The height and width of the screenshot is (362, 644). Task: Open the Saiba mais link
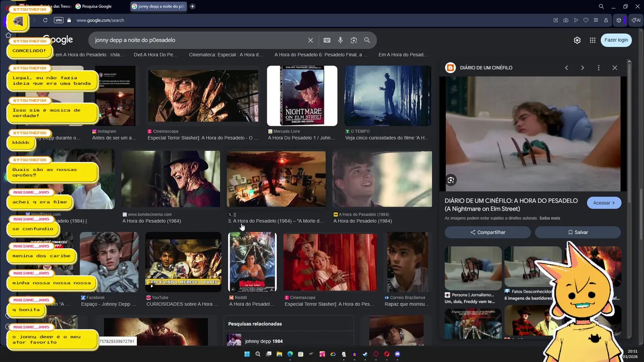point(549,218)
